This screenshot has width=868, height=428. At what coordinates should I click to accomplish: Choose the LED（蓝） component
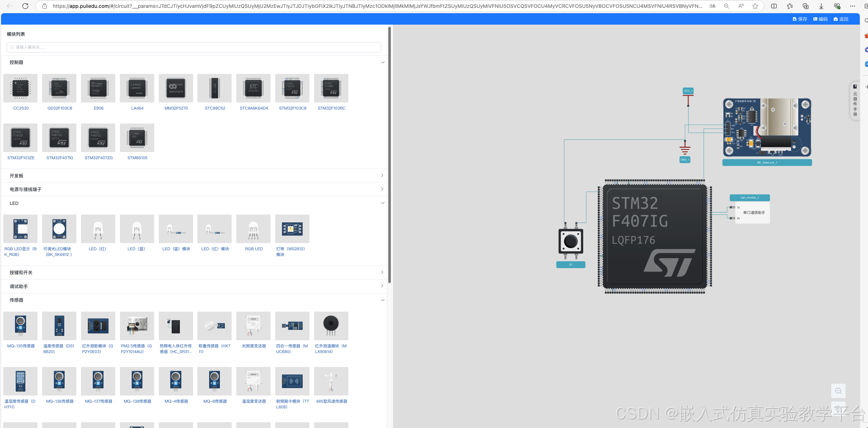pos(137,229)
